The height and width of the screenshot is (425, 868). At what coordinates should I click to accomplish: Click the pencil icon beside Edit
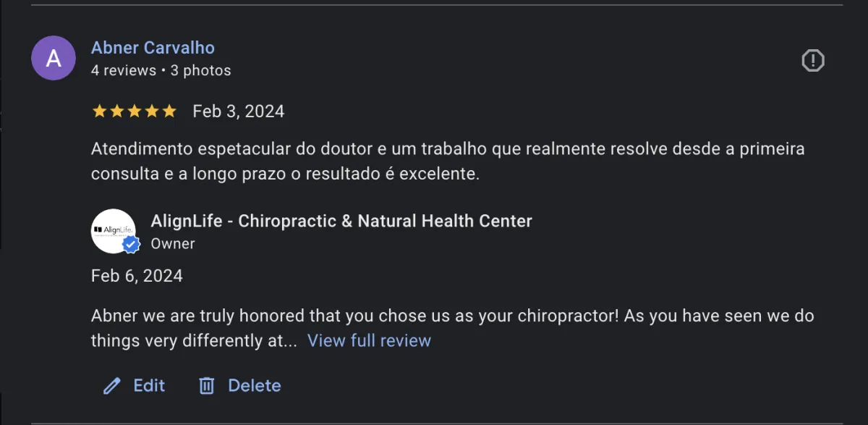(112, 386)
